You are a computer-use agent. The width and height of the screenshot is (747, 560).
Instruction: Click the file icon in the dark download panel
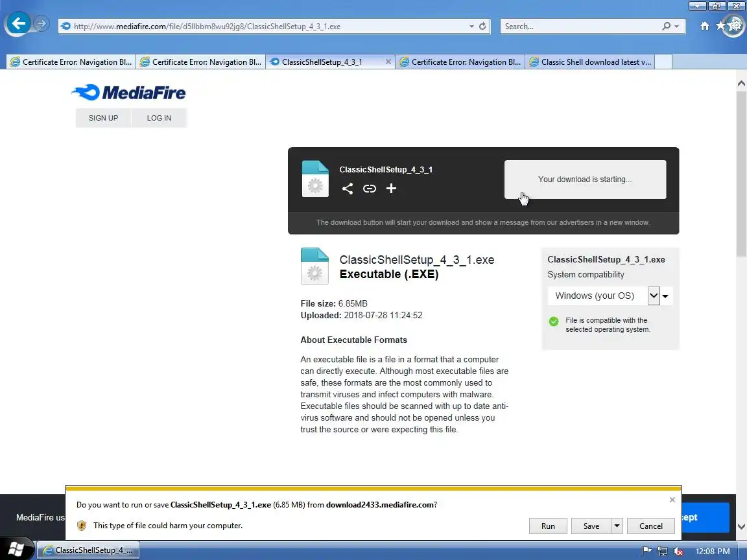tap(315, 179)
